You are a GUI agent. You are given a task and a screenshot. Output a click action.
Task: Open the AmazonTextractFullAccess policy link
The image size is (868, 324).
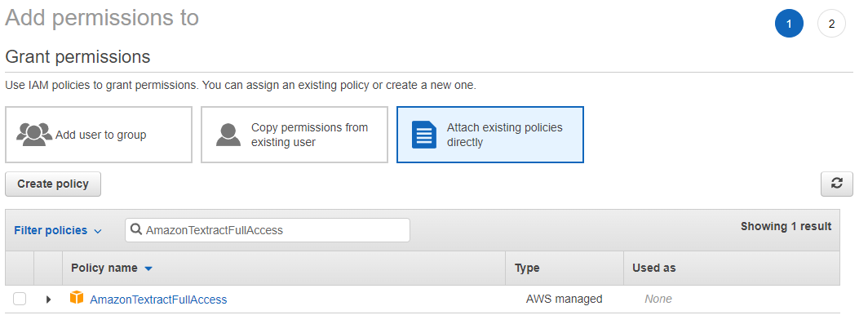[x=158, y=300]
